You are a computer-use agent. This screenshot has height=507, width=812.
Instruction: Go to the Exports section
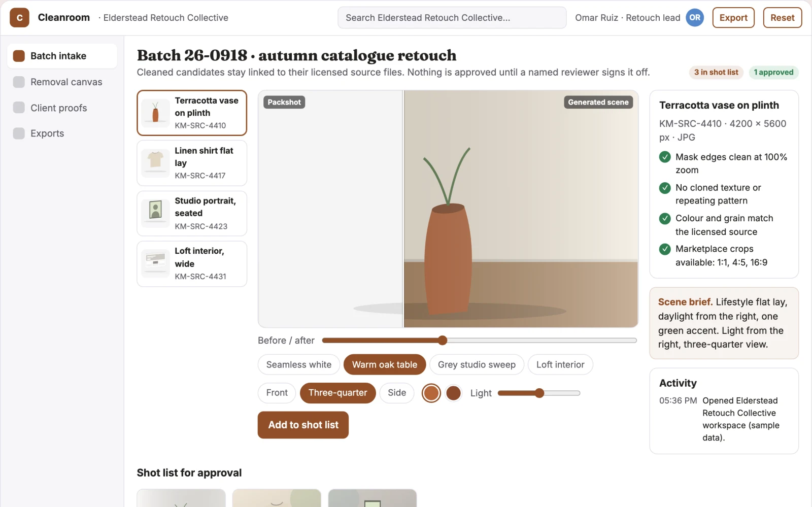[62, 133]
